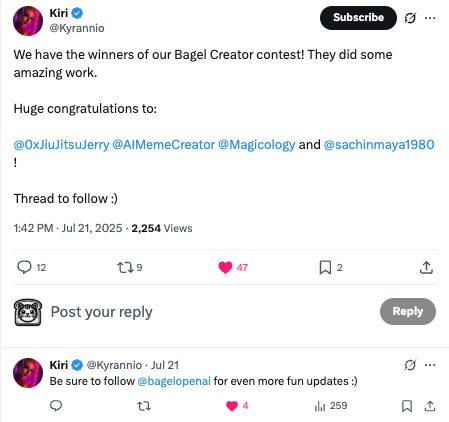
Task: Bookmark the reply tweet by Kiri
Action: (x=407, y=406)
